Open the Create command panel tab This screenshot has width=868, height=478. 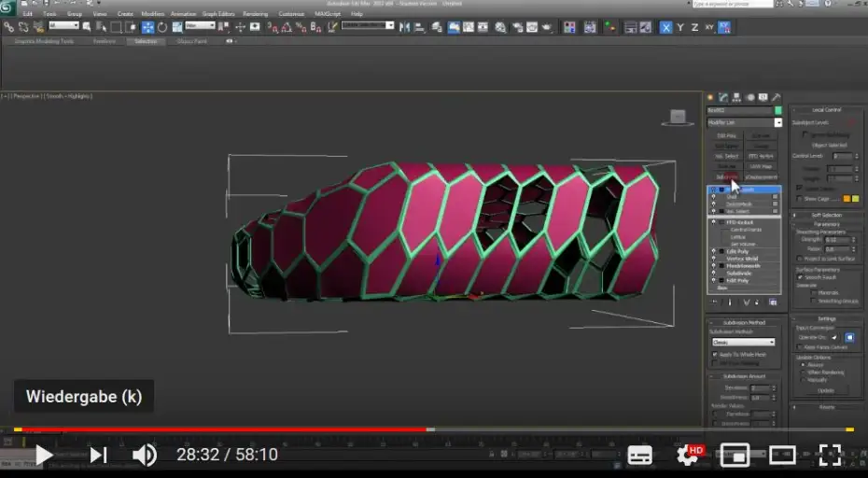tap(710, 97)
